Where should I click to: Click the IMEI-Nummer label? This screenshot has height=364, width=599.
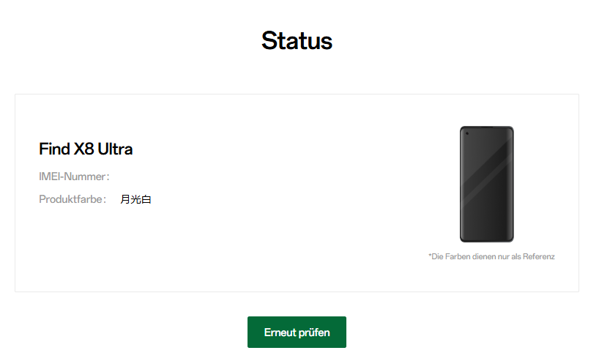click(74, 177)
